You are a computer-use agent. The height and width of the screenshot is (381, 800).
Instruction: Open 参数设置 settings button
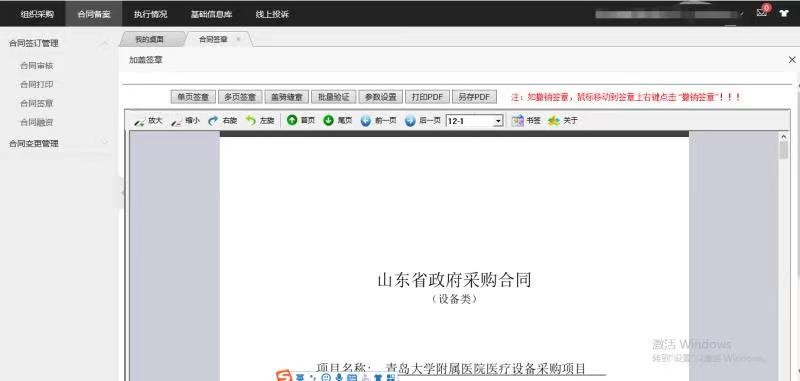click(x=381, y=97)
